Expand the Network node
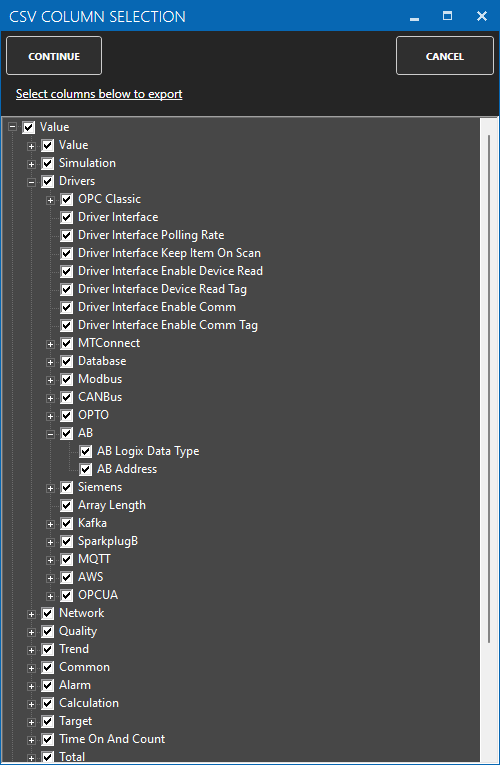The height and width of the screenshot is (765, 500). click(x=31, y=615)
